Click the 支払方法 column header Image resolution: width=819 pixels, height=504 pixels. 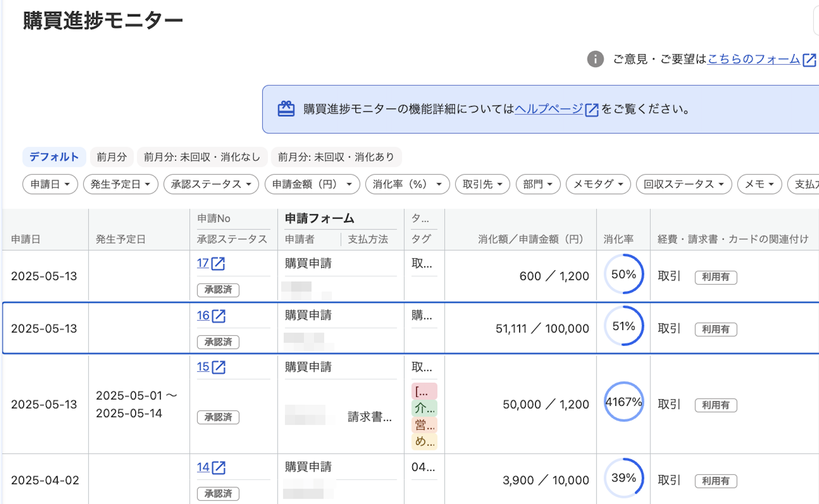368,239
